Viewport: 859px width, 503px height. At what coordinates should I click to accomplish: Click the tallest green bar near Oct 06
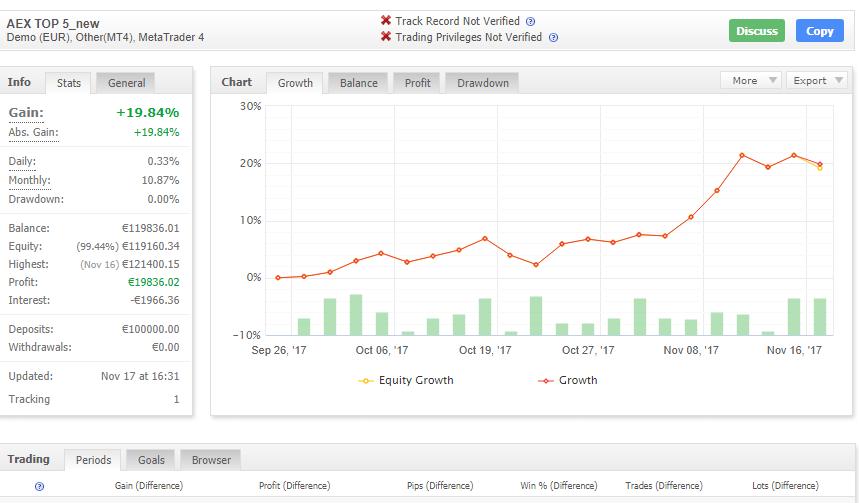[x=355, y=314]
